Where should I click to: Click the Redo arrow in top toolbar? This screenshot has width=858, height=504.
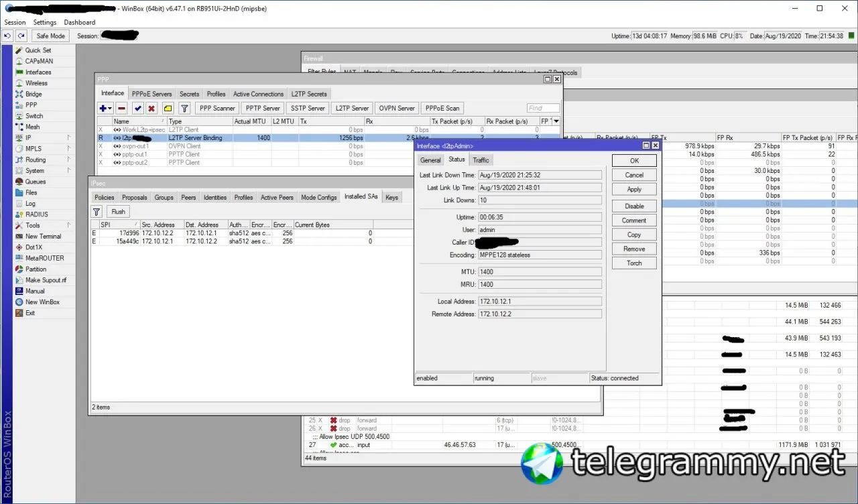(x=21, y=36)
